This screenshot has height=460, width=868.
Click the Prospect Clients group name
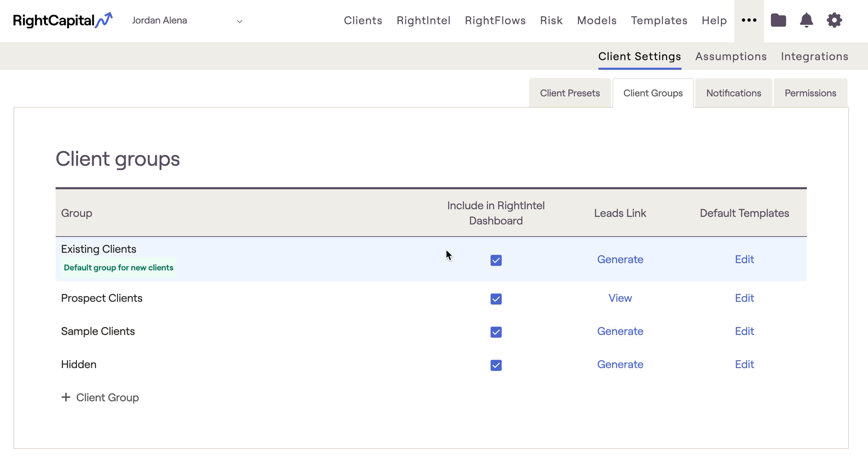coord(102,298)
